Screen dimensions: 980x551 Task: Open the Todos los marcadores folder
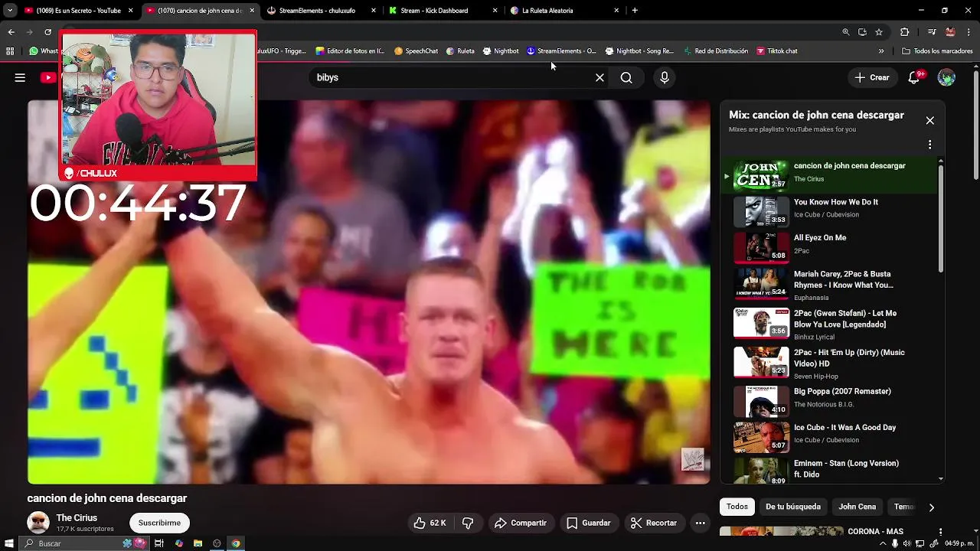[x=937, y=51]
